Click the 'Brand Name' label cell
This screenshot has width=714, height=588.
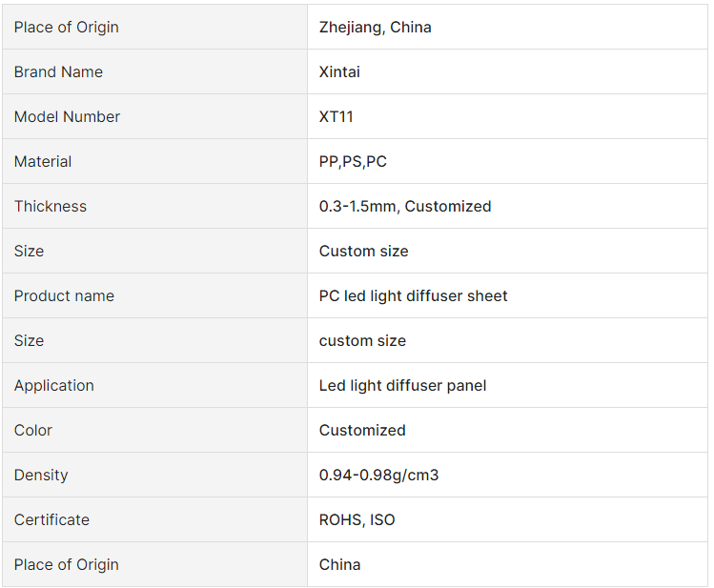(58, 72)
